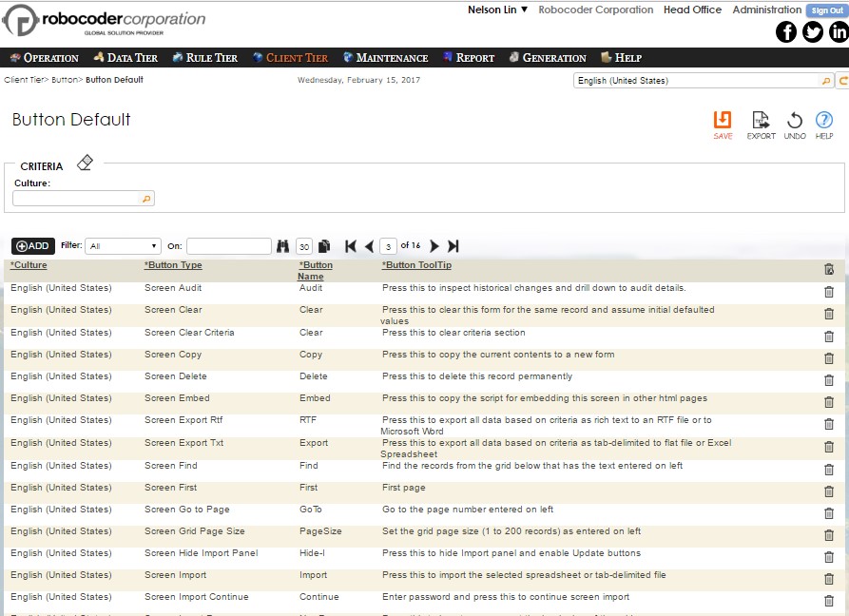
Task: Click the pencil icon beside Criteria
Action: tap(85, 162)
